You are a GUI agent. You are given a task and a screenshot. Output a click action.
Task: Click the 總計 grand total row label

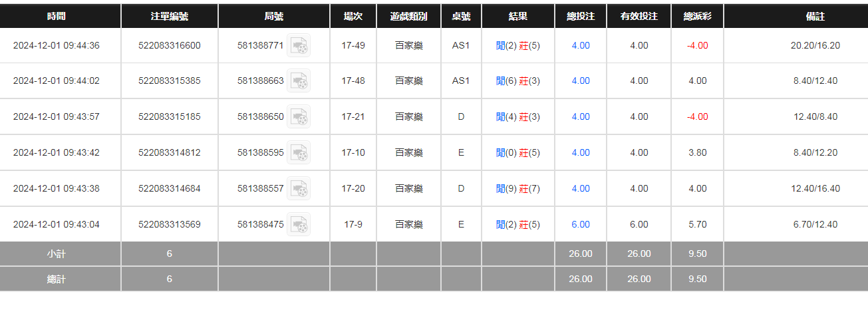(57, 279)
